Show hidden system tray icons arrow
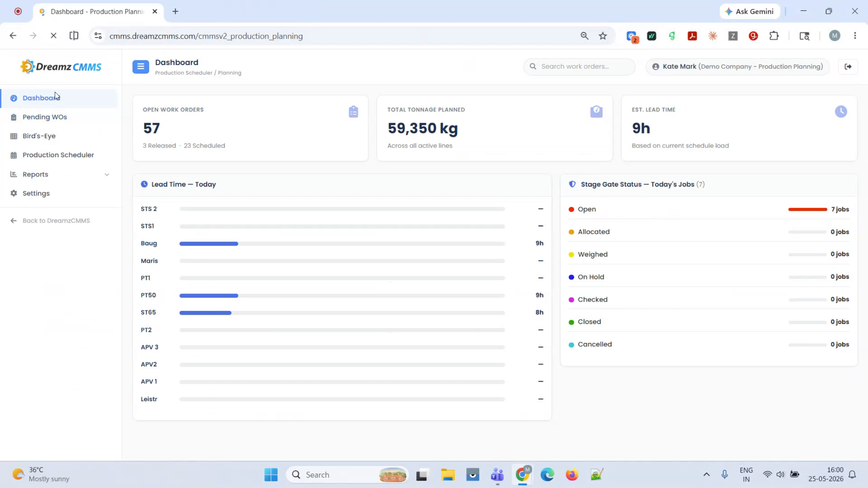This screenshot has height=488, width=868. point(706,475)
